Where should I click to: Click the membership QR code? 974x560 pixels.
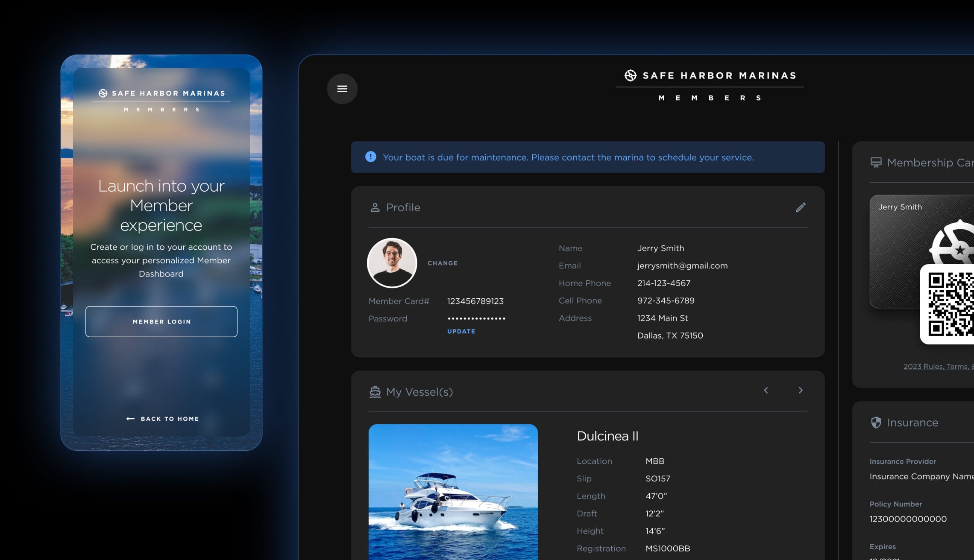point(951,304)
